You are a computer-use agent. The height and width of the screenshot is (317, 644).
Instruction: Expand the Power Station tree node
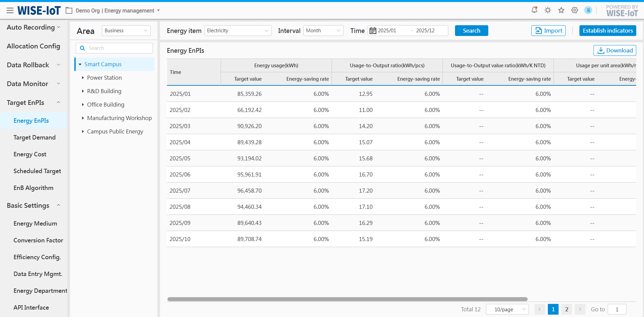tap(83, 78)
